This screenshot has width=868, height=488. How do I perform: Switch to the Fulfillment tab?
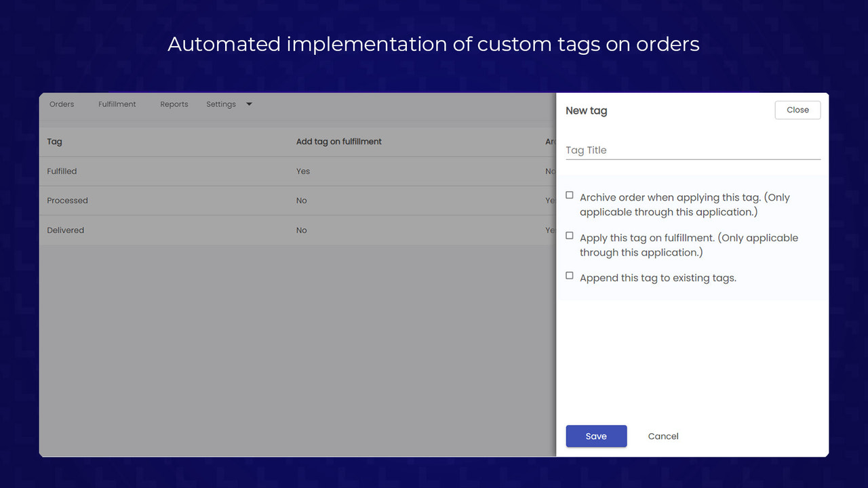pyautogui.click(x=117, y=104)
